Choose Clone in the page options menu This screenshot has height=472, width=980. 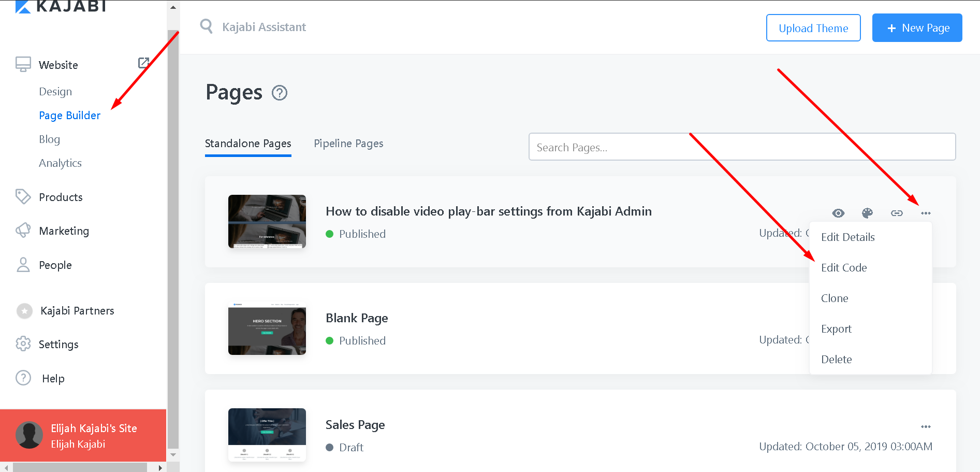click(835, 298)
